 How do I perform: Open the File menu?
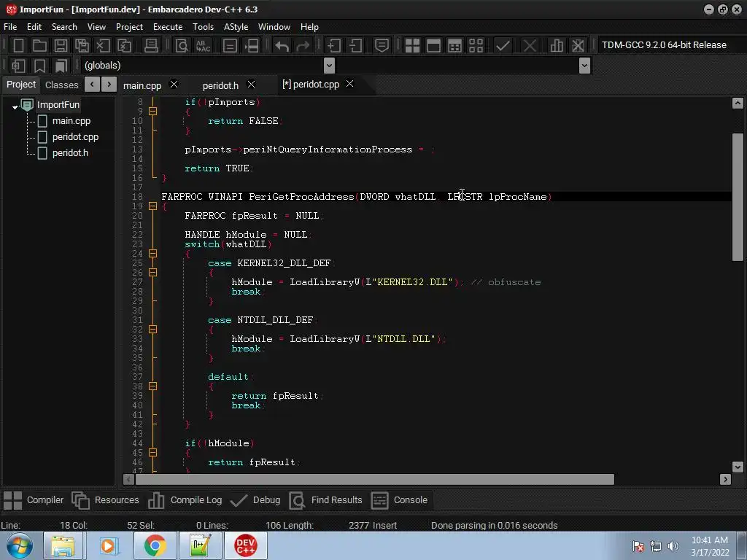[10, 27]
